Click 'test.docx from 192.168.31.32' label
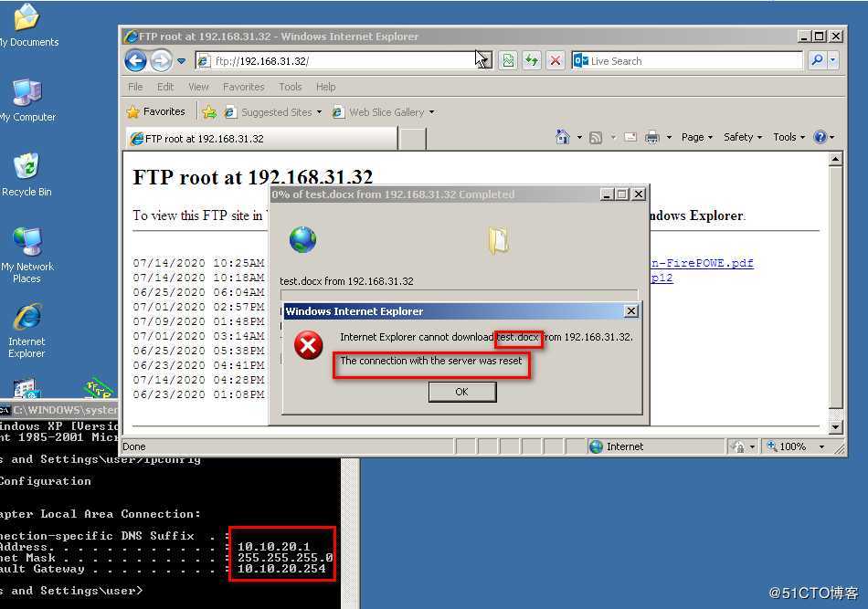This screenshot has width=868, height=609. (x=346, y=281)
